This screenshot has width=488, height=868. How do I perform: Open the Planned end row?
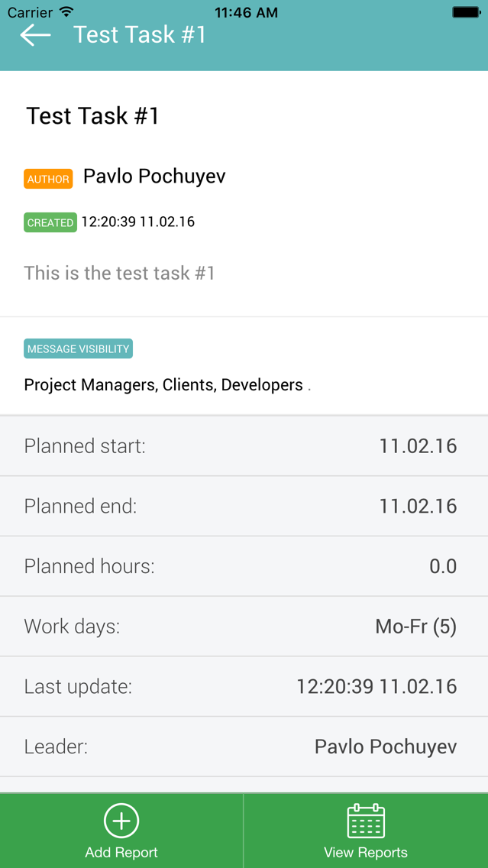(244, 506)
